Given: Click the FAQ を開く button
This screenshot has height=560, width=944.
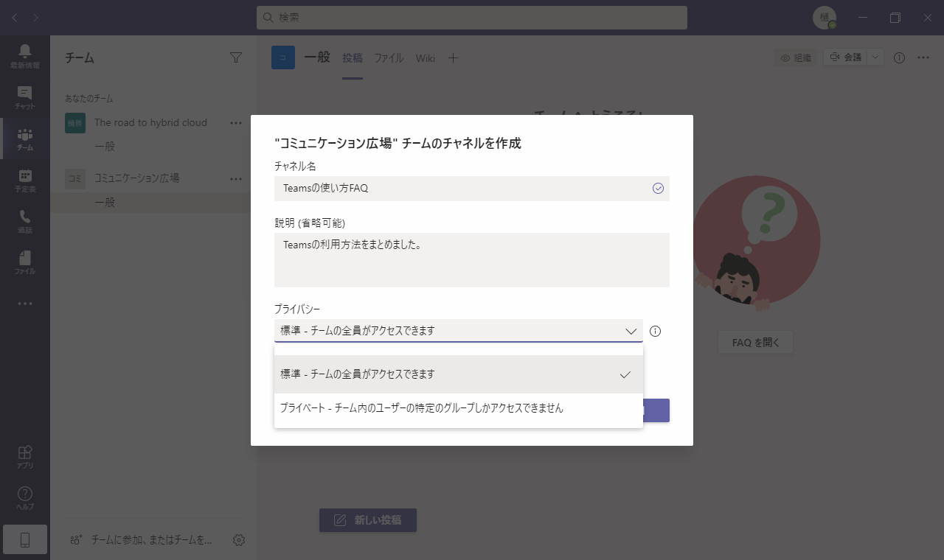Looking at the screenshot, I should click(x=756, y=343).
